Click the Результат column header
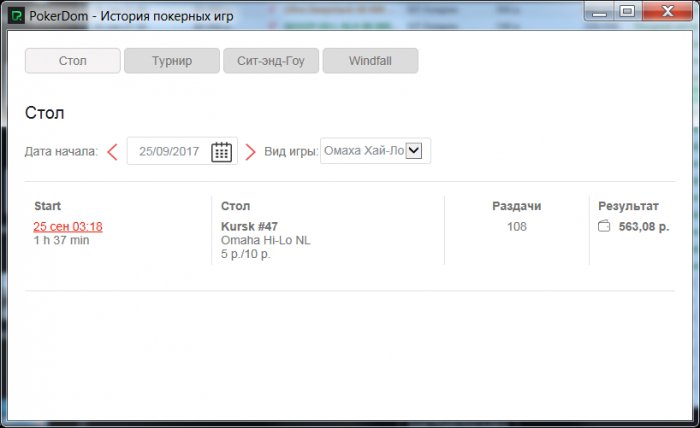 pyautogui.click(x=628, y=206)
